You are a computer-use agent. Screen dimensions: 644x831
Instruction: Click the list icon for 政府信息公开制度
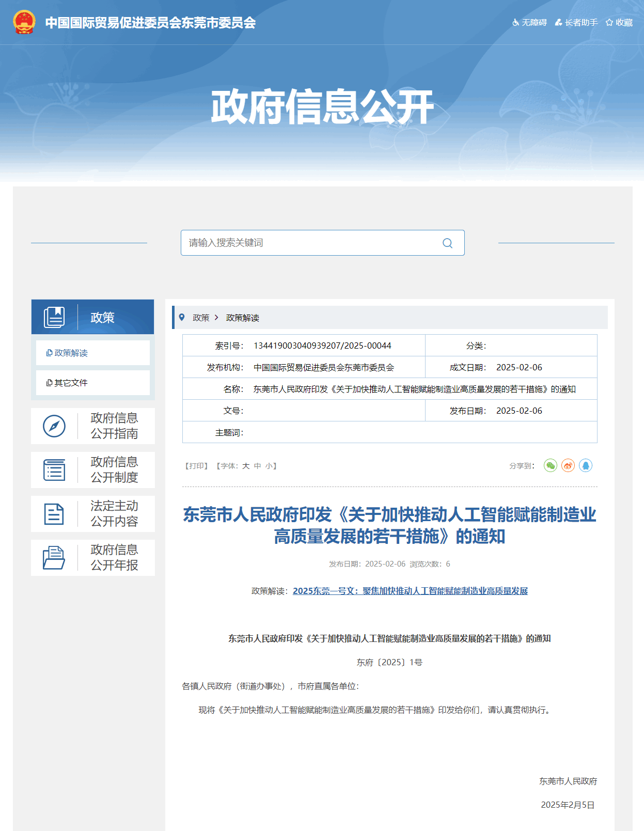coord(54,470)
